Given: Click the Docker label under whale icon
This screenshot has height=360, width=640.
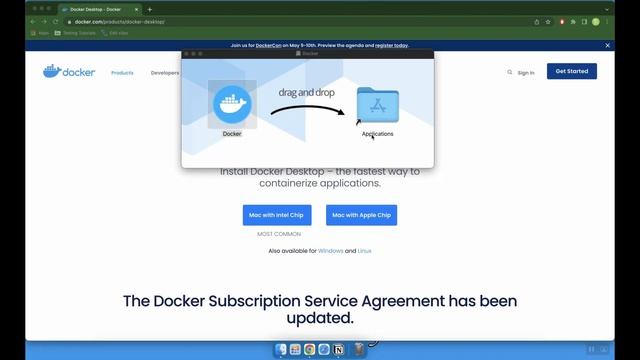Looking at the screenshot, I should [x=232, y=134].
